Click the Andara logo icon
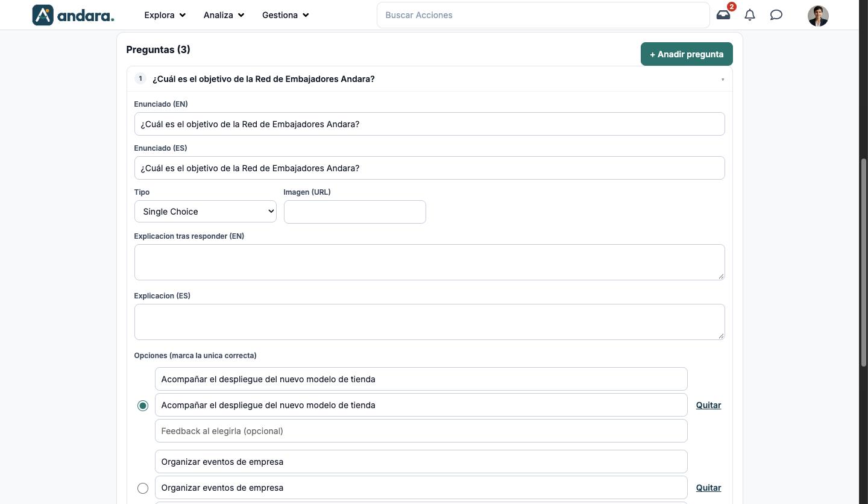Image resolution: width=868 pixels, height=504 pixels. click(43, 15)
